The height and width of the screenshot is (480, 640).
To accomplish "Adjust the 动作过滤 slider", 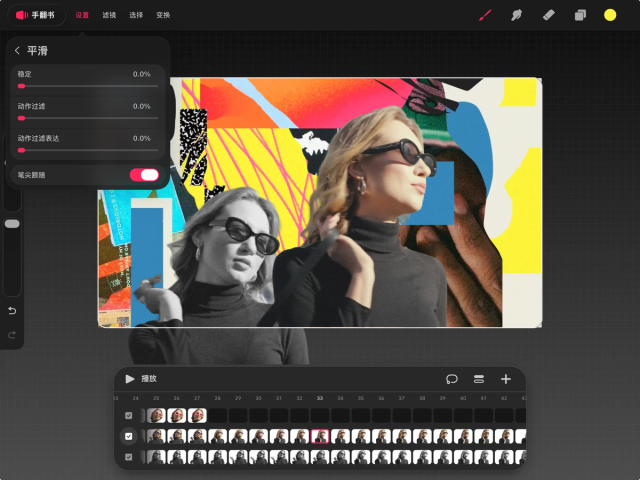I will [x=88, y=118].
